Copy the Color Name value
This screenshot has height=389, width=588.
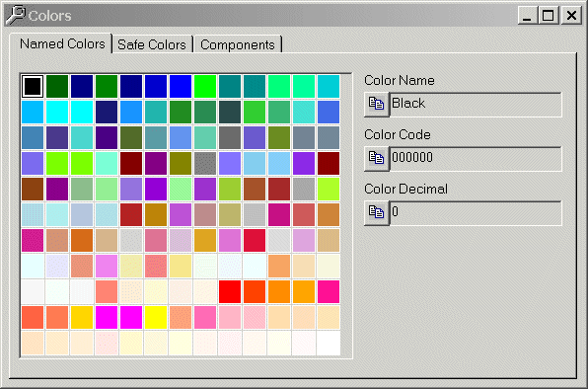pos(377,105)
